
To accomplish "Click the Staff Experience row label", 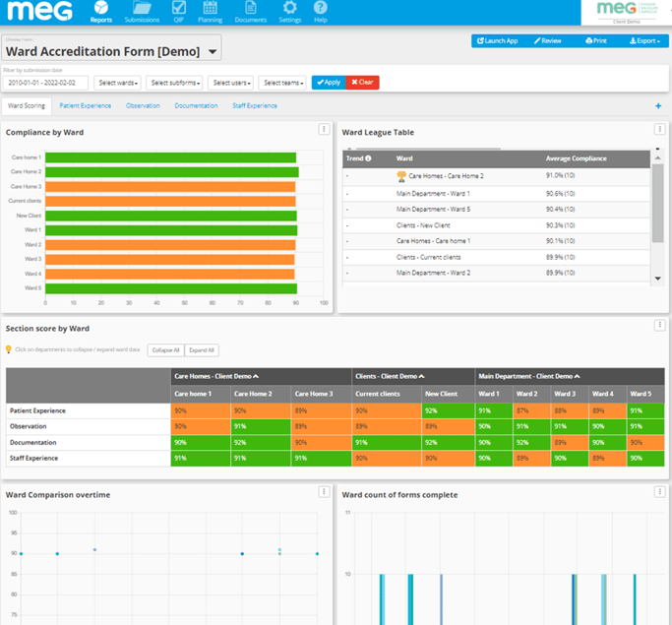I will pos(33,459).
